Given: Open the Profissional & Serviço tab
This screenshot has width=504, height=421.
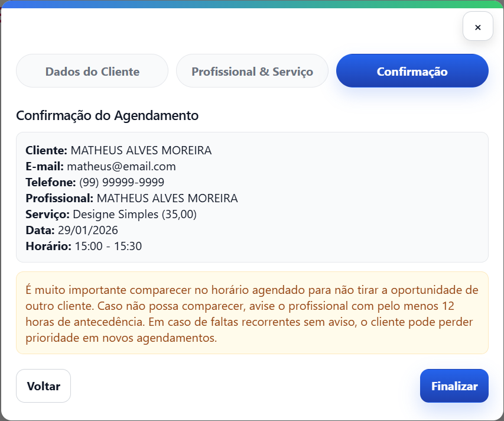Looking at the screenshot, I should (x=252, y=72).
